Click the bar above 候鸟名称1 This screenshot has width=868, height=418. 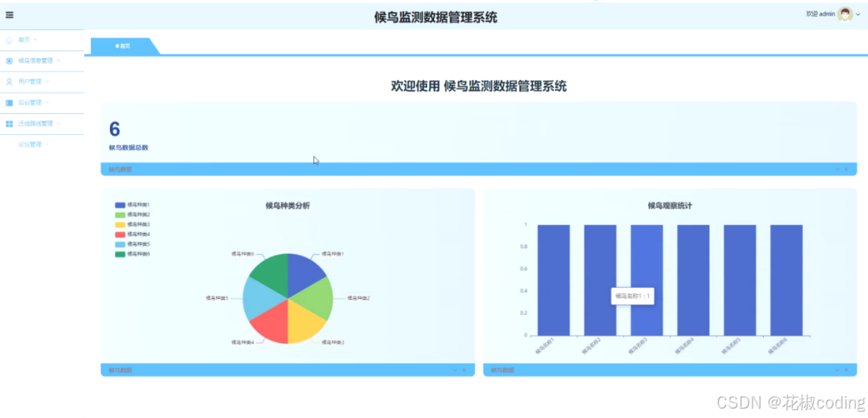tap(553, 280)
